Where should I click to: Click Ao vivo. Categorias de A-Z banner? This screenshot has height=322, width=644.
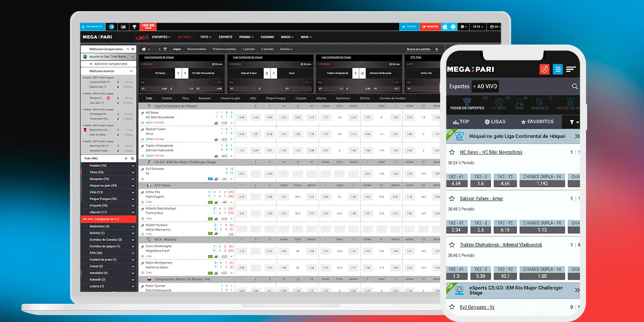[x=108, y=219]
